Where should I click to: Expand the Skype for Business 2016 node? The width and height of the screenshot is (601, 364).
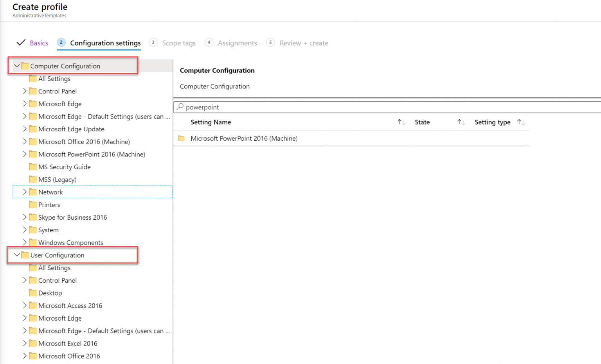pos(25,217)
